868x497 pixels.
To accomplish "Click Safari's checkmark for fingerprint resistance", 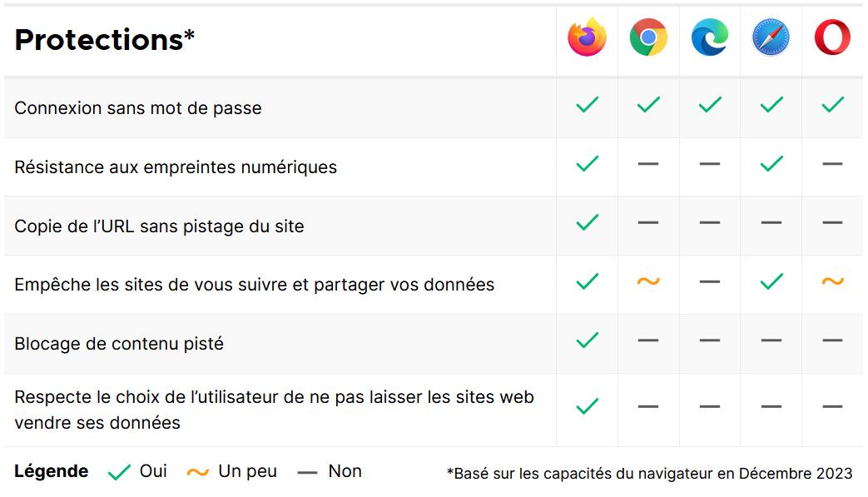I will pyautogui.click(x=771, y=163).
